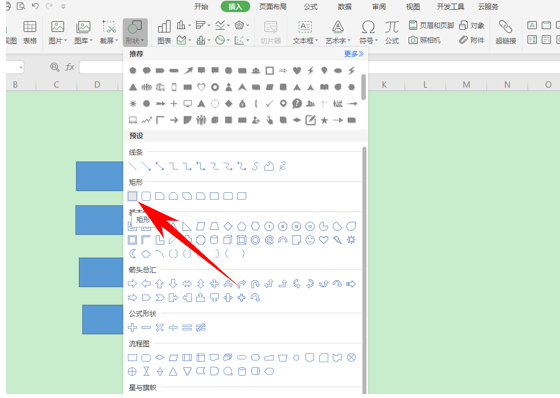This screenshot has width=560, height=398.
Task: Select the single arrow line connector
Action: [146, 166]
